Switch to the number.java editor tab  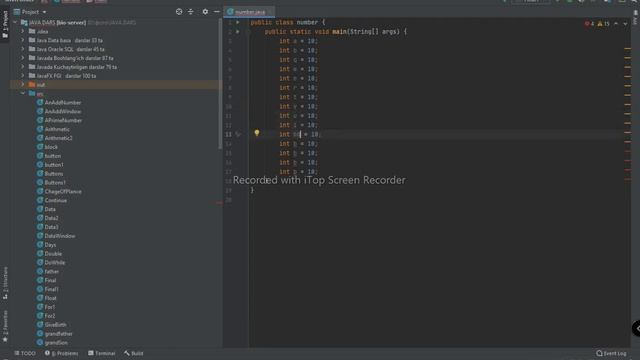(249, 12)
